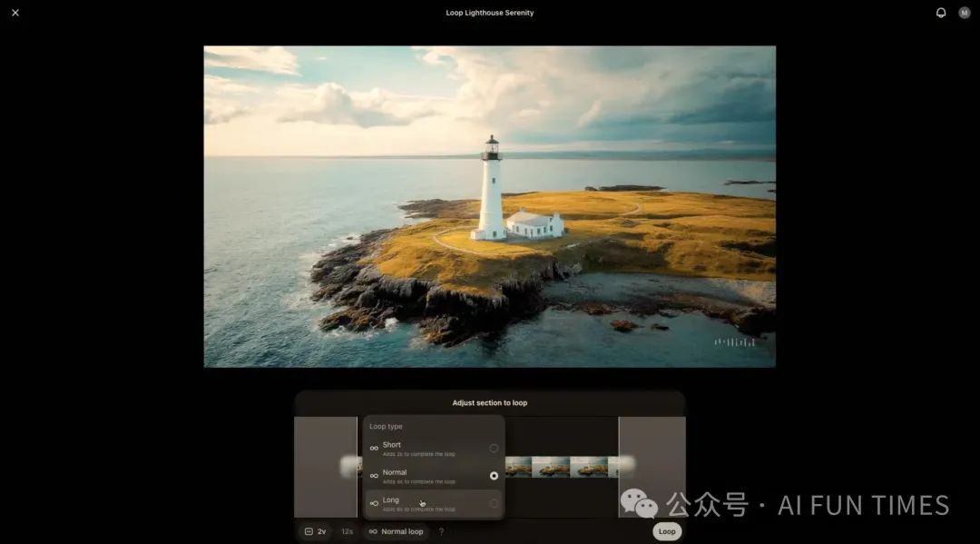Click the infinity icon beside Short

pyautogui.click(x=374, y=449)
